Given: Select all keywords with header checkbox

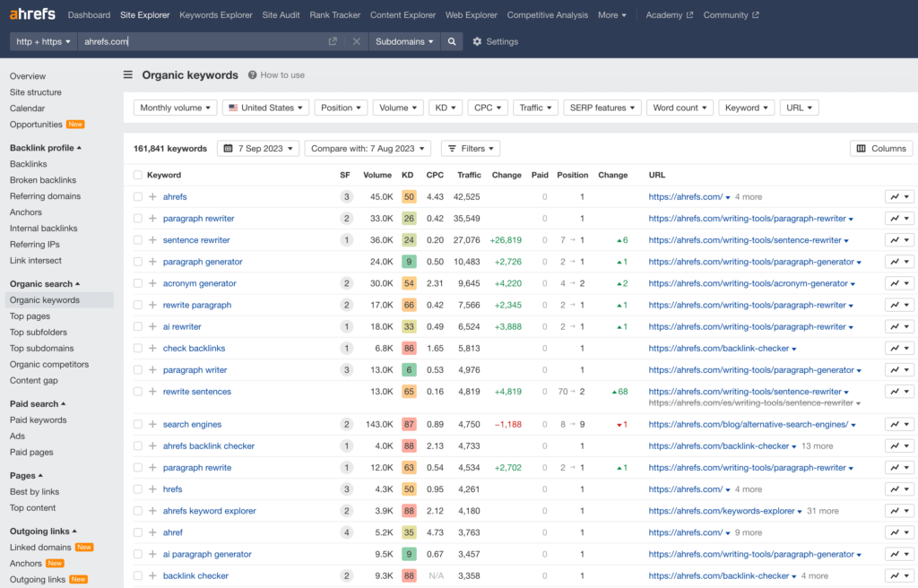Looking at the screenshot, I should point(137,175).
